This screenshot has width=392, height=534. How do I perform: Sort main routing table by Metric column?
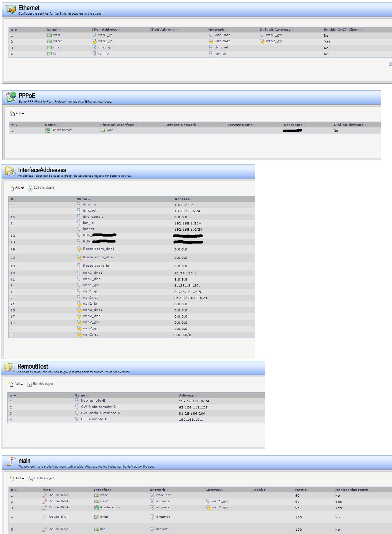tap(302, 490)
